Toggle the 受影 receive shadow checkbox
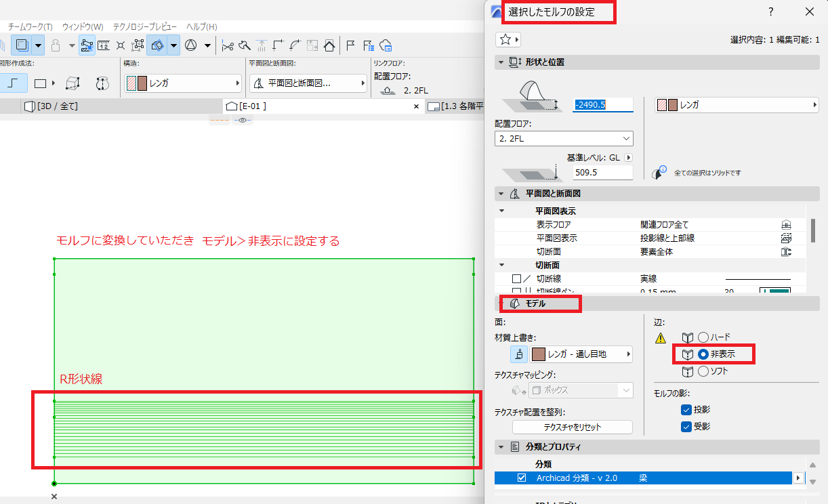This screenshot has width=828, height=504. point(686,427)
